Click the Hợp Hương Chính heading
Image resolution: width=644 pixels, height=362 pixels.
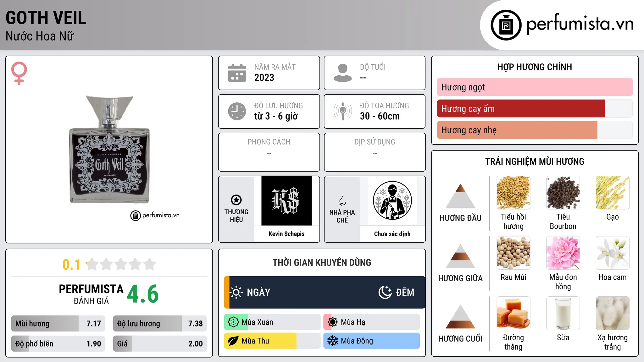click(535, 67)
